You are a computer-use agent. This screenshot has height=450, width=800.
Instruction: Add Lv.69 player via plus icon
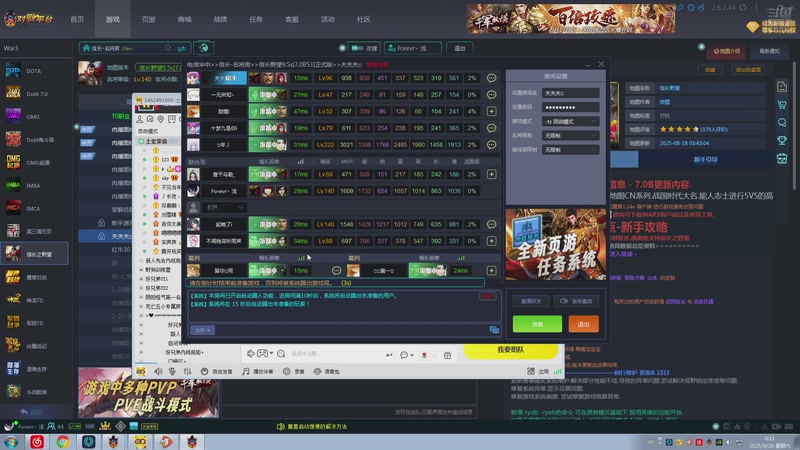[491, 174]
